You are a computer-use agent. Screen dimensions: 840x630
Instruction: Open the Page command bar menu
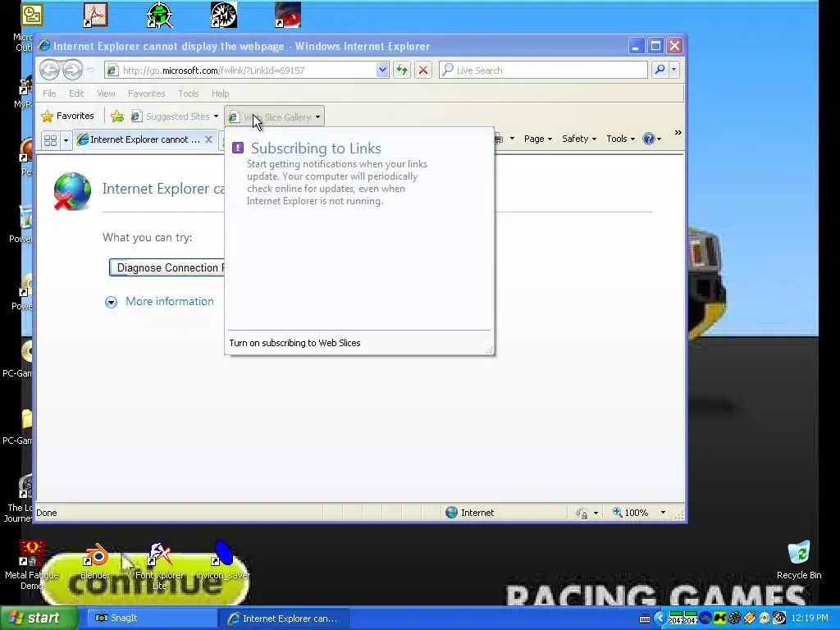[538, 139]
